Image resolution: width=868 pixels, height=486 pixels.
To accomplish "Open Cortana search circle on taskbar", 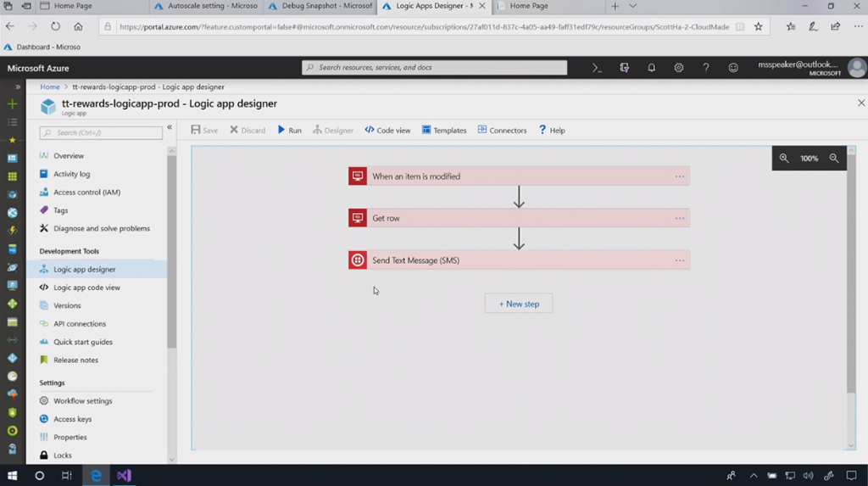I will pos(39,476).
